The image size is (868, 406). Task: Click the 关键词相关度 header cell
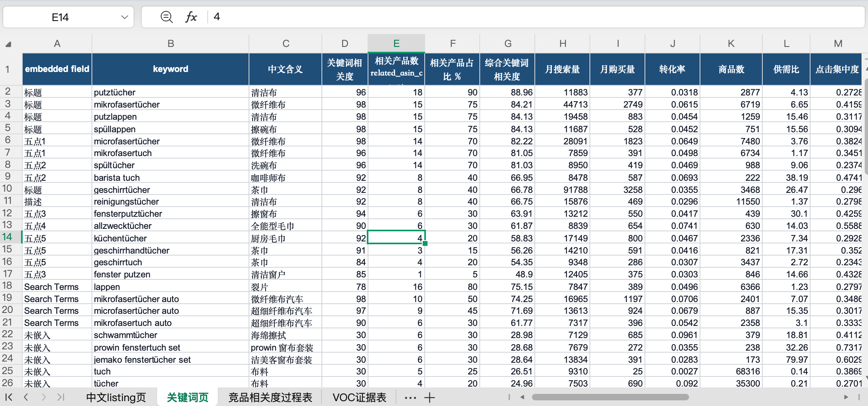[x=345, y=69]
